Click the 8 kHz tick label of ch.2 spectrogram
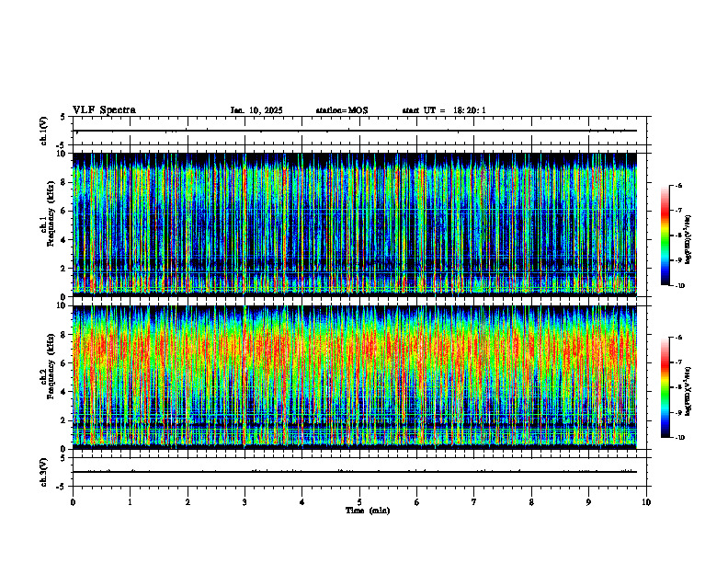Screen dimensions: 728x563 pyautogui.click(x=64, y=335)
